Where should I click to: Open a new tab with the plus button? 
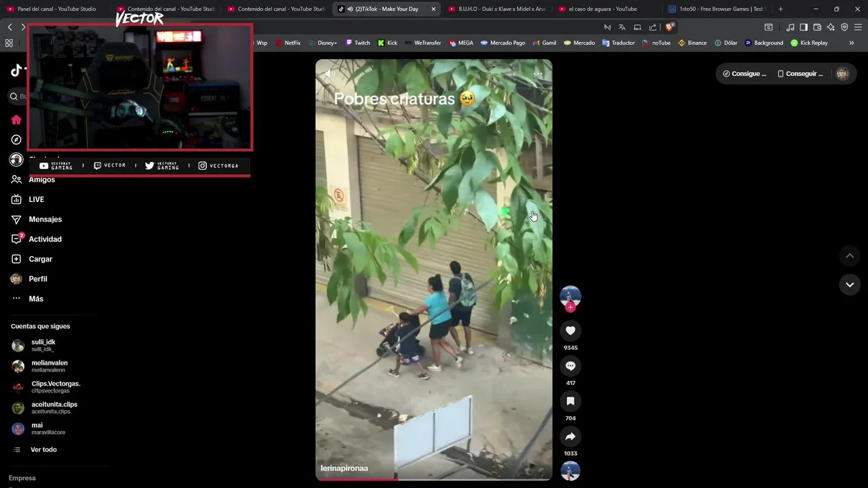coord(781,9)
